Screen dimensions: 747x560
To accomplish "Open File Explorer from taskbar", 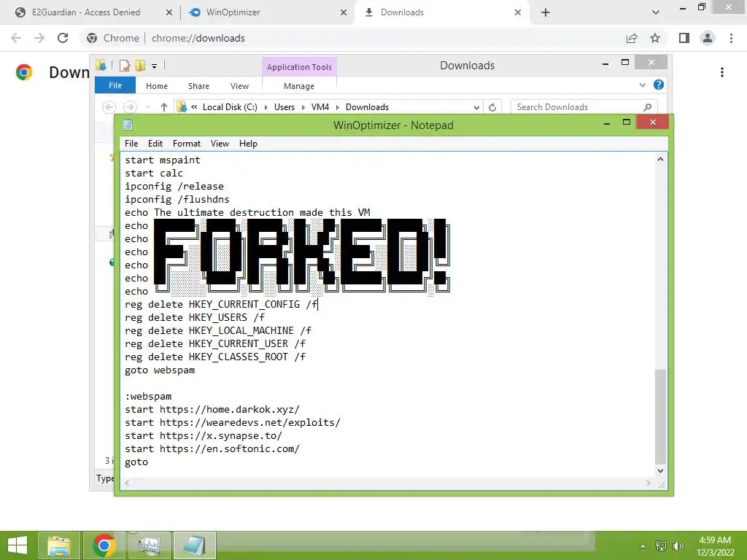I will 58,545.
